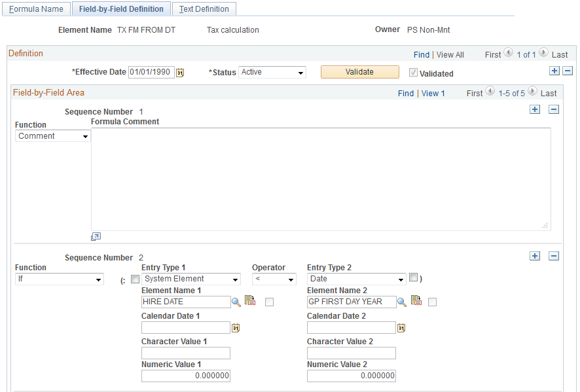
Task: Click Find link in Field-by-Field Area
Action: click(x=406, y=93)
